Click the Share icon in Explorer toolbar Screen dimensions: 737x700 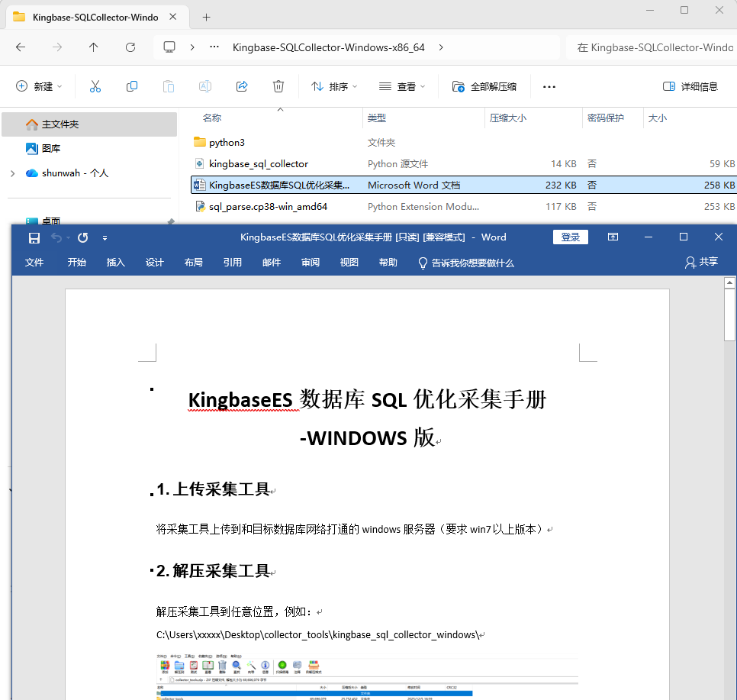tap(242, 86)
